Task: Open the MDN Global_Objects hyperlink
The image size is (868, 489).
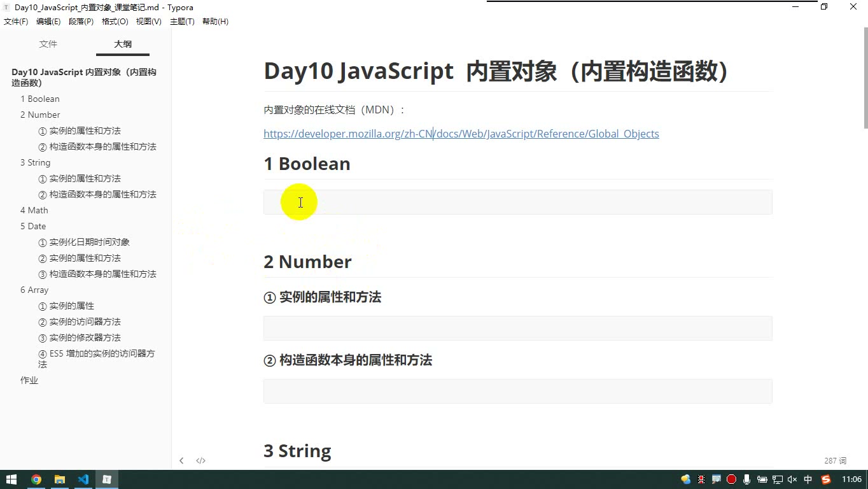Action: [x=461, y=134]
